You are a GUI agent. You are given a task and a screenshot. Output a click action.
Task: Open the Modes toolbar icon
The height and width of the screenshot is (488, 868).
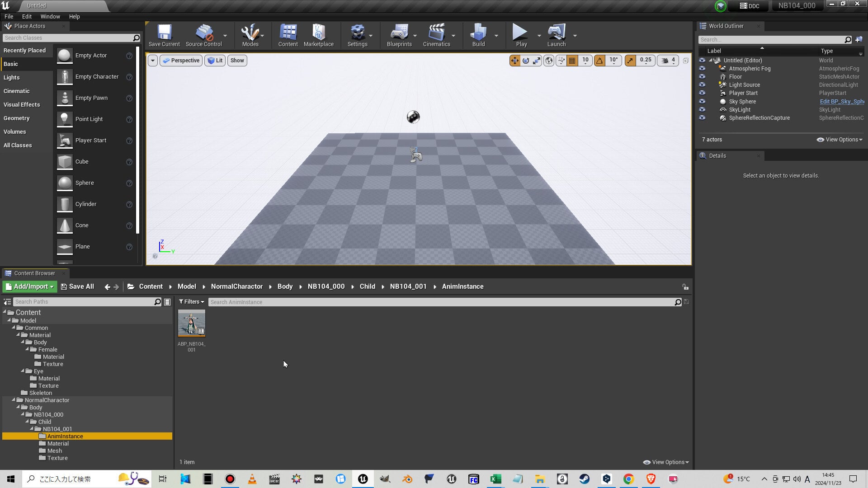pos(250,35)
